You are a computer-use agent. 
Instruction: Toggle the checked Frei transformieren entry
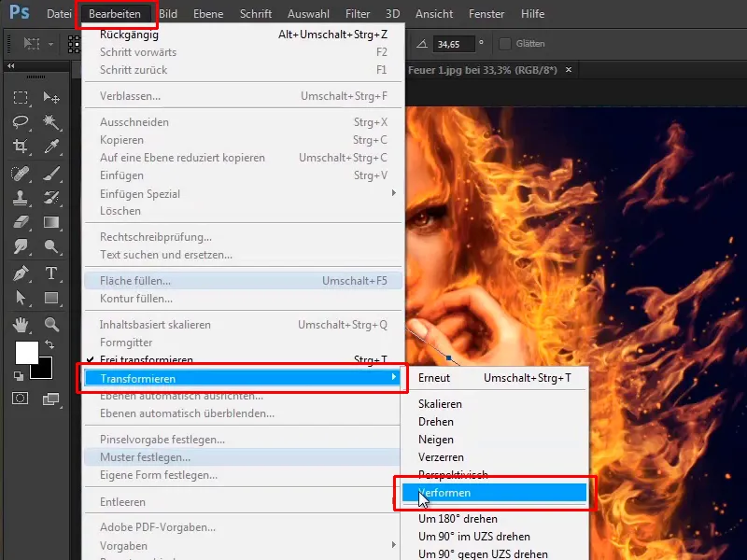coord(243,359)
